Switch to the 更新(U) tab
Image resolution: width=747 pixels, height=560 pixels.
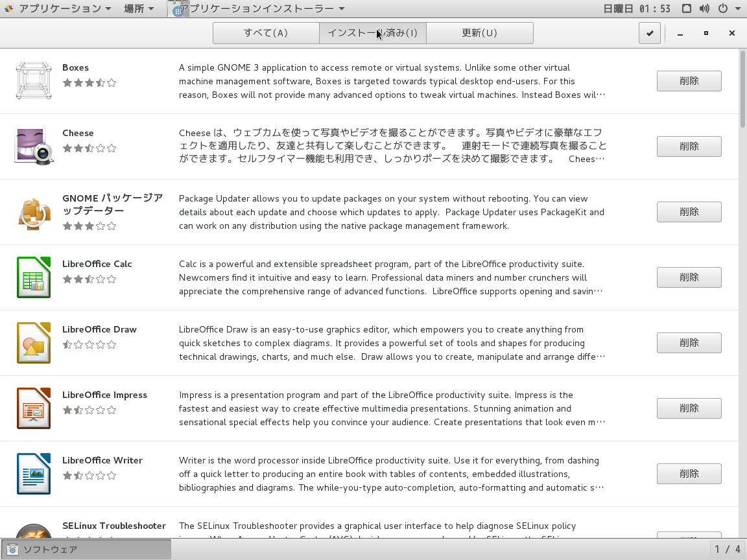[479, 33]
